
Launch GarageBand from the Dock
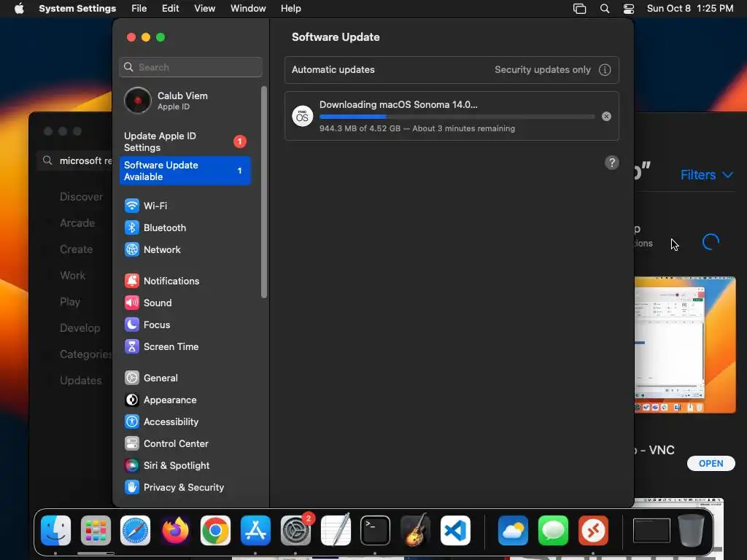click(x=415, y=530)
